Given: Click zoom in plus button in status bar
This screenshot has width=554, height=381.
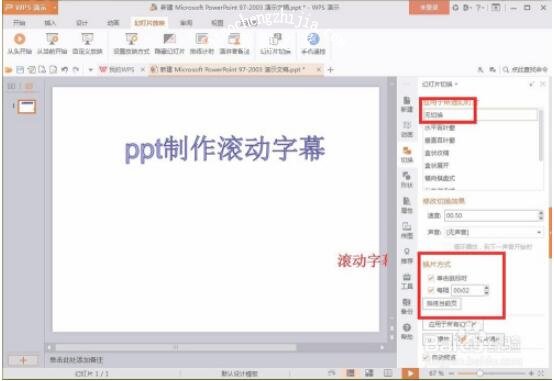Looking at the screenshot, I should [531, 373].
